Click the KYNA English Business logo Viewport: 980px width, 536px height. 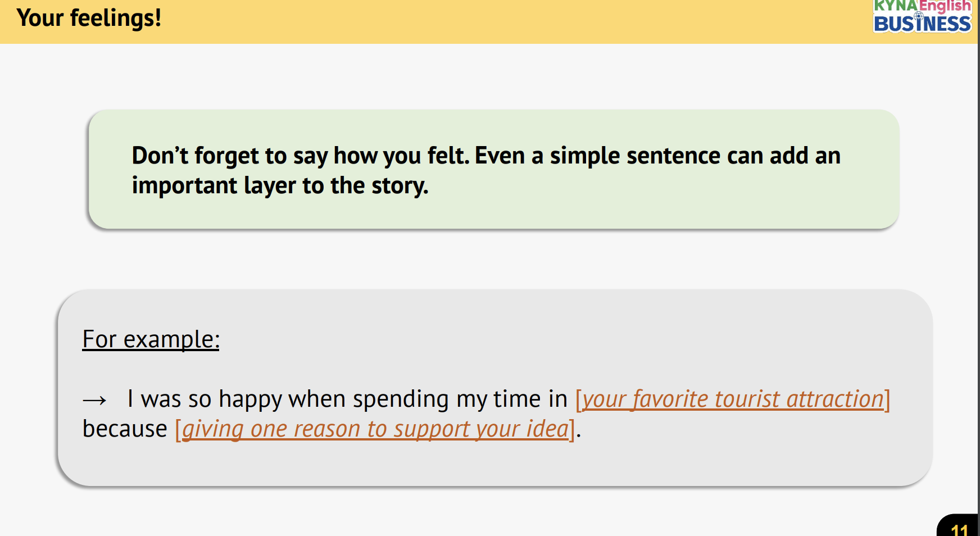922,17
